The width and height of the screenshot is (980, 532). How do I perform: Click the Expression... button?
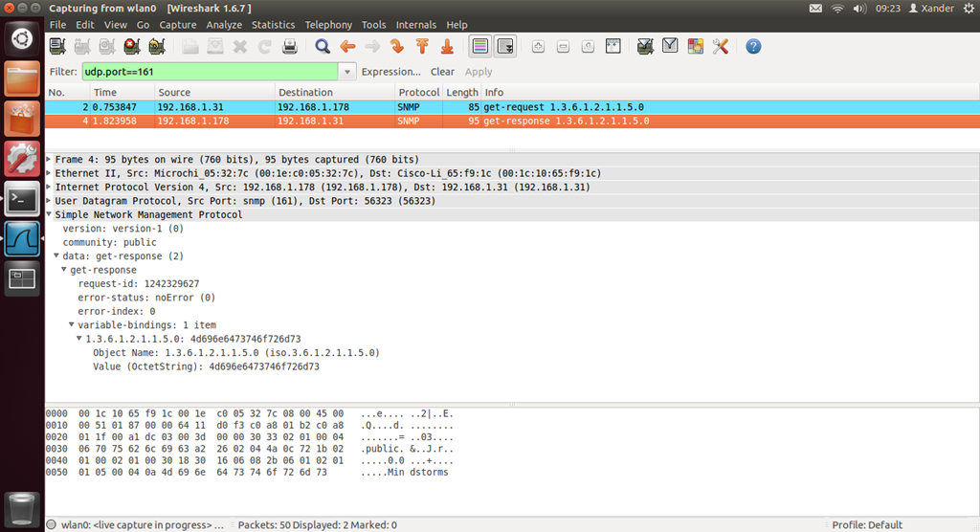390,72
